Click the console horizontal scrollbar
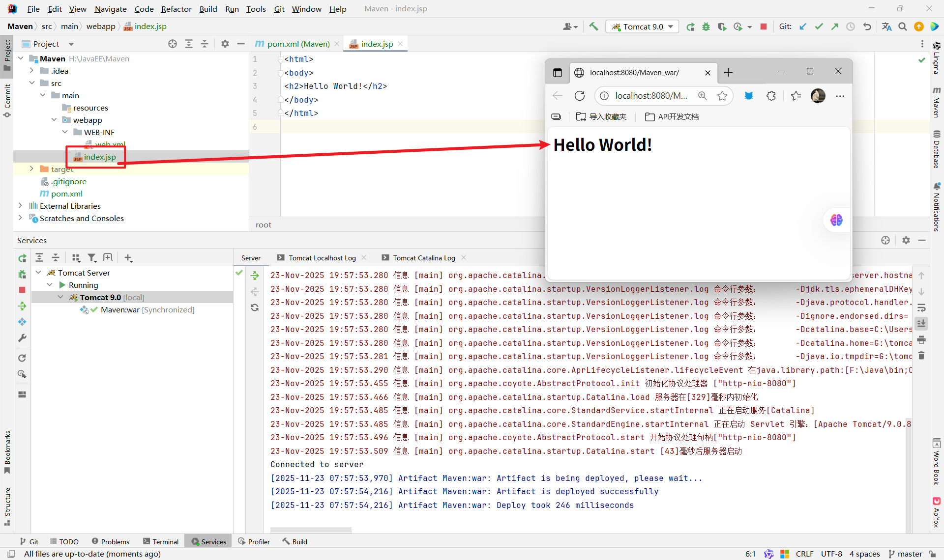The image size is (944, 560). click(311, 530)
